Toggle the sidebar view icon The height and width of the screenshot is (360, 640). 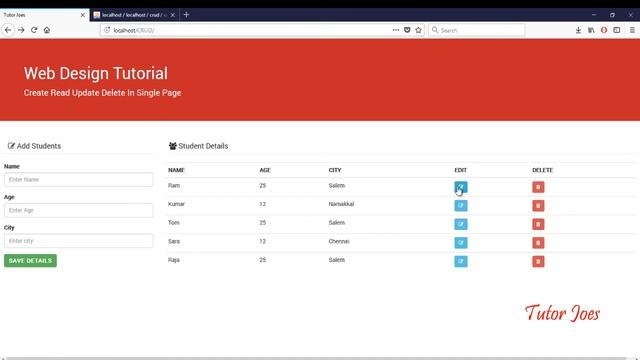tap(617, 30)
